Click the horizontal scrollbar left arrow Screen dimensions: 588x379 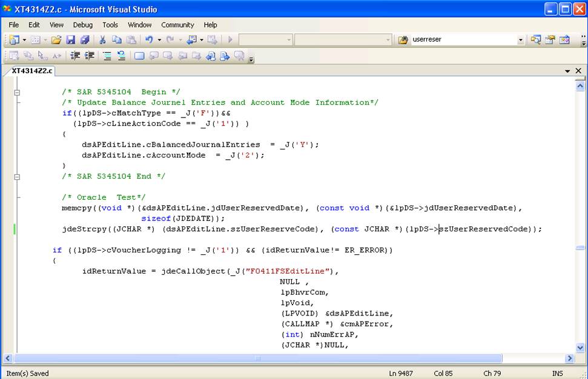click(8, 358)
